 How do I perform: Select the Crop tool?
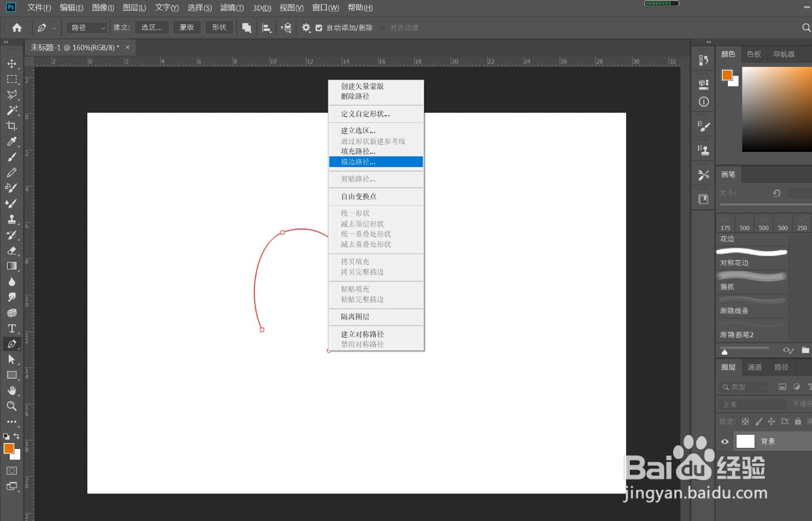click(12, 126)
